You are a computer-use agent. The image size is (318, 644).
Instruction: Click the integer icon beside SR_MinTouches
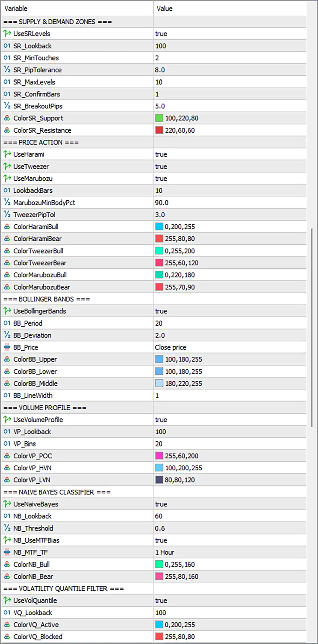coord(7,58)
